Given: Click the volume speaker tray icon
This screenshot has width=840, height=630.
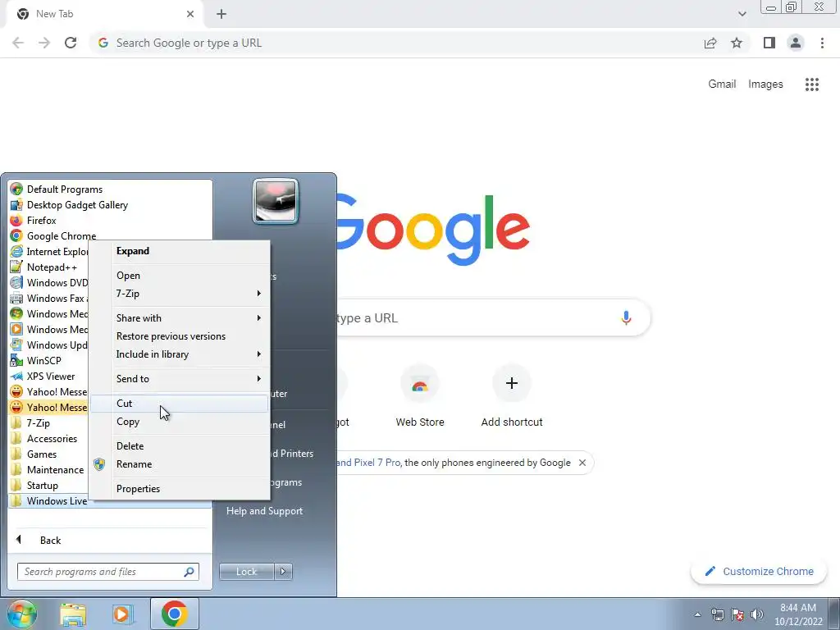Looking at the screenshot, I should pyautogui.click(x=756, y=614).
